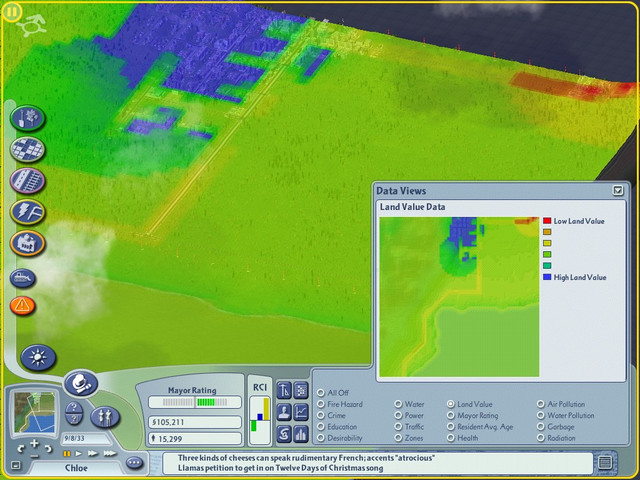Open the Utilities tools (lightning bolt and pipe)
The width and height of the screenshot is (640, 480).
click(28, 212)
